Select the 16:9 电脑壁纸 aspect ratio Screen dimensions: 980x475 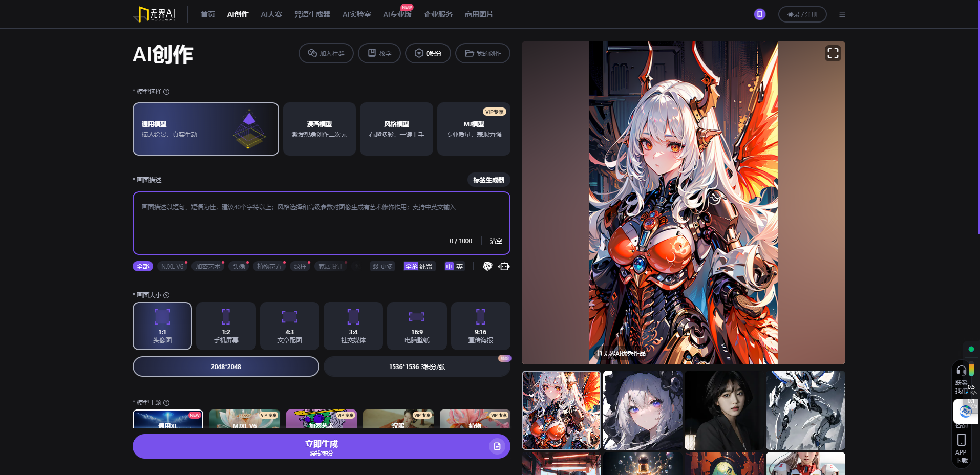click(417, 326)
